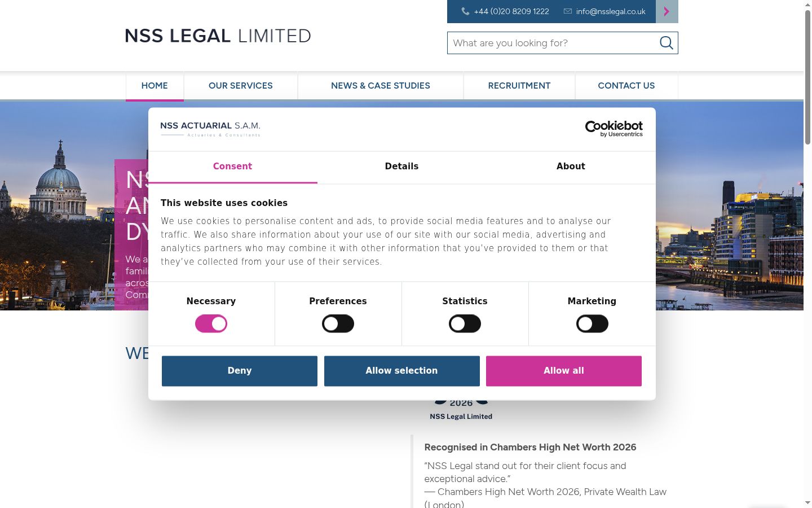The height and width of the screenshot is (508, 812).
Task: Open the News & Case Studies menu
Action: point(381,86)
